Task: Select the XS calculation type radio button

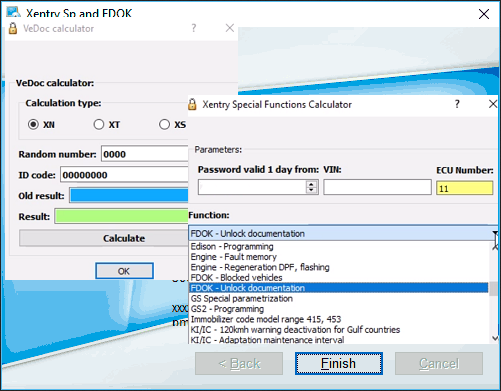Action: pyautogui.click(x=164, y=125)
